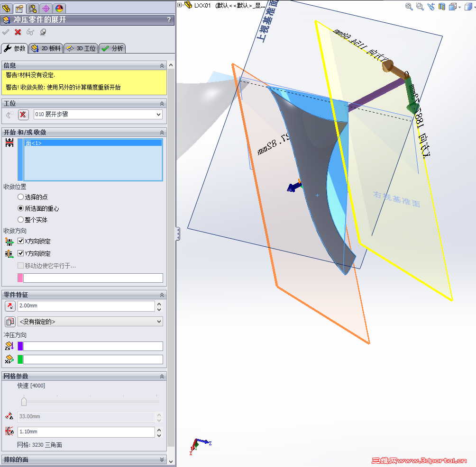Switch to the '分析' tab
The height and width of the screenshot is (467, 476).
click(x=112, y=48)
